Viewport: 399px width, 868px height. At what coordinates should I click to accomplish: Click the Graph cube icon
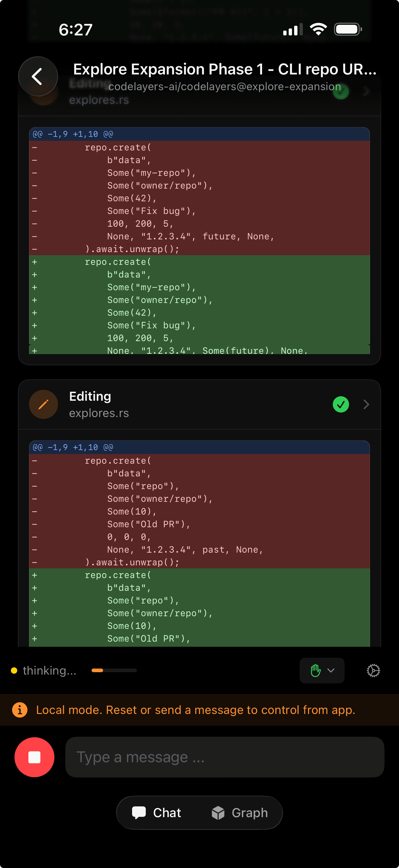point(218,813)
